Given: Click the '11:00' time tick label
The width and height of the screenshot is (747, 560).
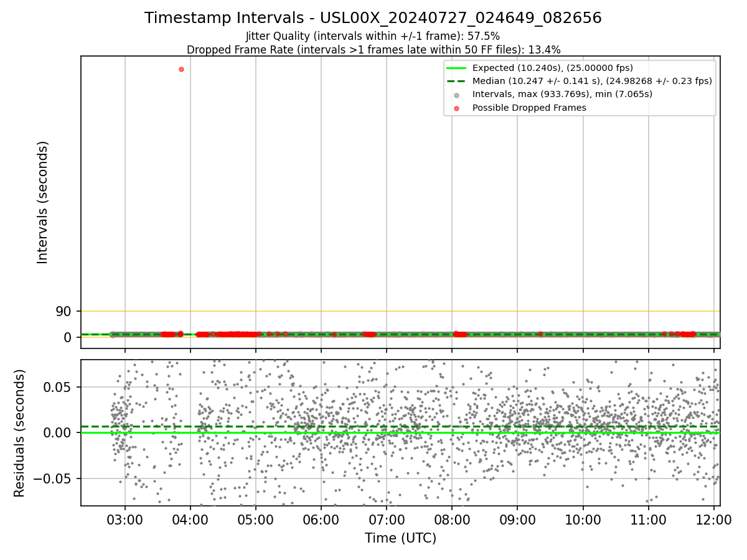Looking at the screenshot, I should pyautogui.click(x=649, y=519).
